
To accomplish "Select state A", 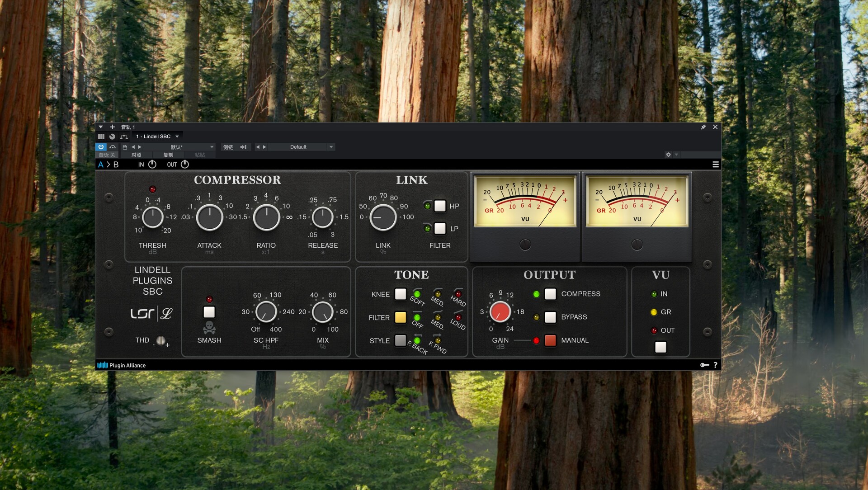I will (101, 165).
